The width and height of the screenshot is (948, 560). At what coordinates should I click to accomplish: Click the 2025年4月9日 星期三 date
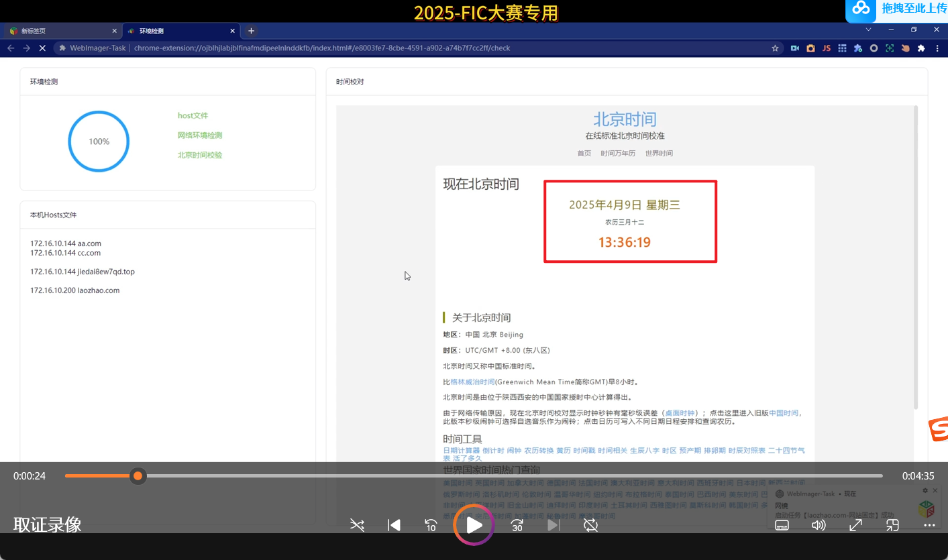pos(625,205)
